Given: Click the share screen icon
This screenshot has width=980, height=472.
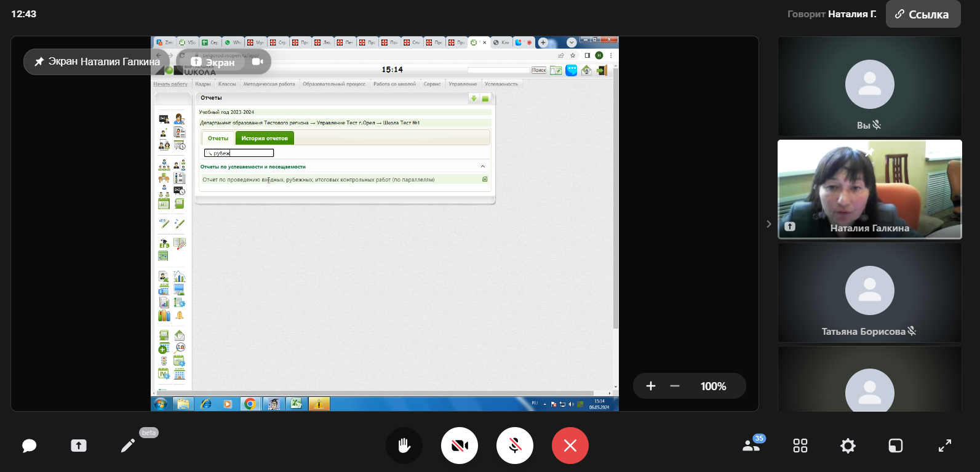Looking at the screenshot, I should point(79,446).
